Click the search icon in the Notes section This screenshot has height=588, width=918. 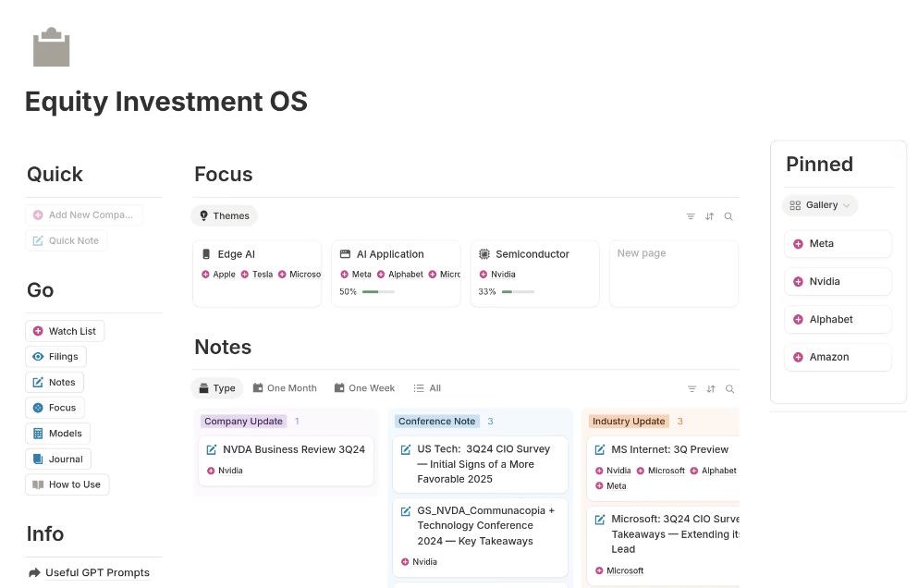[x=729, y=389]
